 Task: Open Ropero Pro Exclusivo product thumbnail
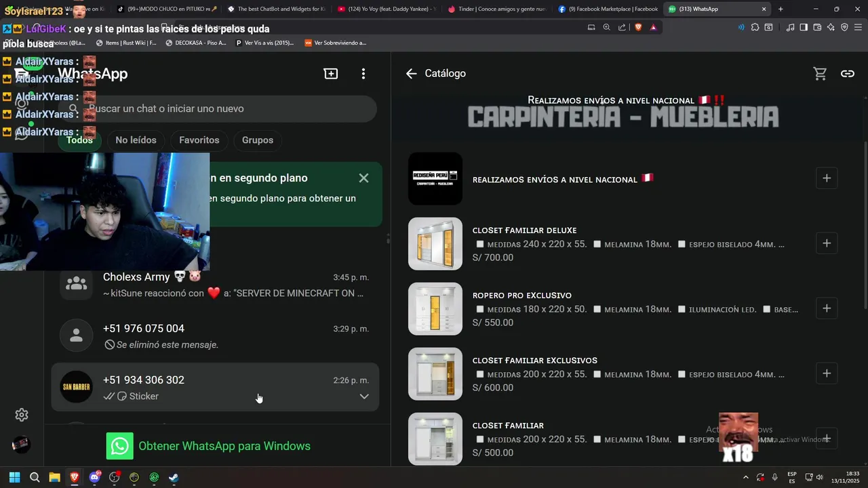[435, 308]
